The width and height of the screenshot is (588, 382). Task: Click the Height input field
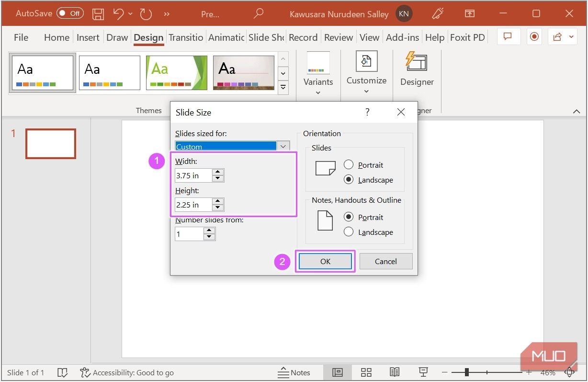point(193,205)
